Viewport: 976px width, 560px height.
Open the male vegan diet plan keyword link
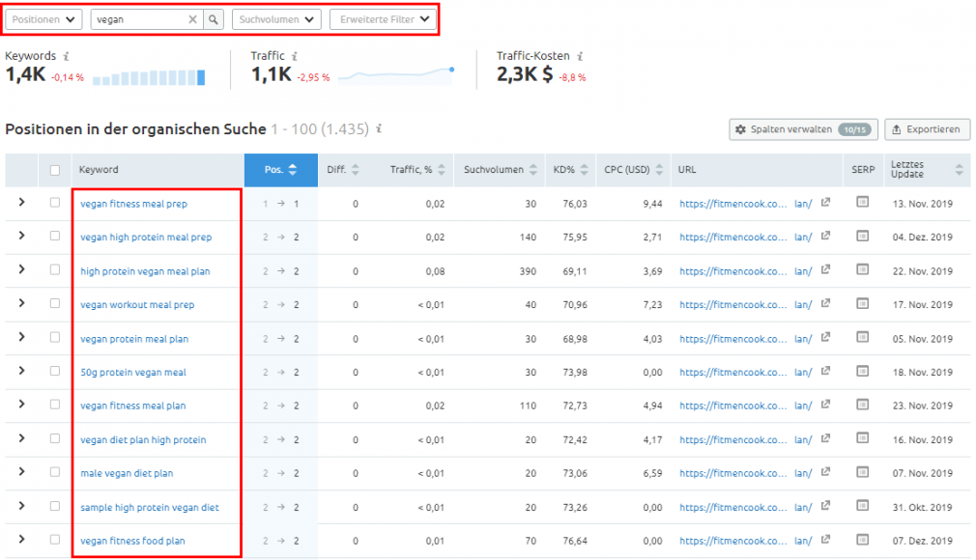127,473
